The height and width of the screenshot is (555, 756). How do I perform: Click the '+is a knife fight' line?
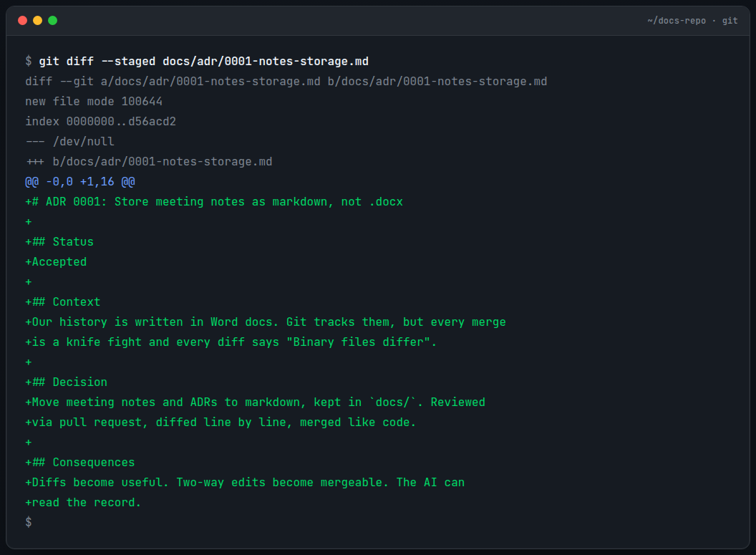(231, 342)
